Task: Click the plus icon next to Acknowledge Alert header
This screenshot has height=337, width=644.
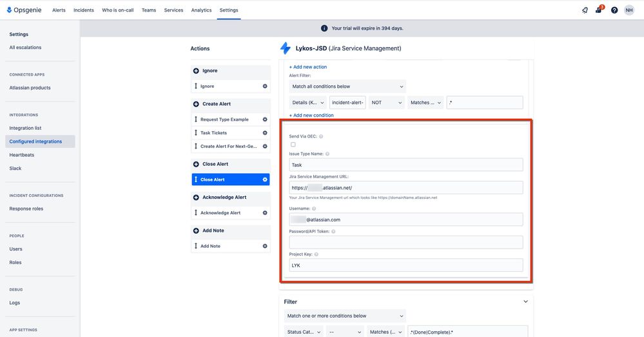Action: coord(196,198)
